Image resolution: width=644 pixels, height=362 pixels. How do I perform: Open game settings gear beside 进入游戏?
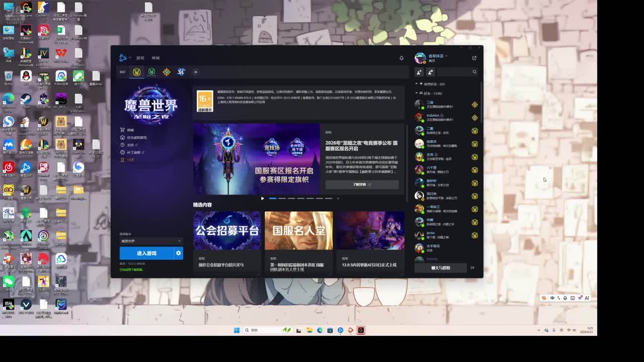[x=178, y=253]
